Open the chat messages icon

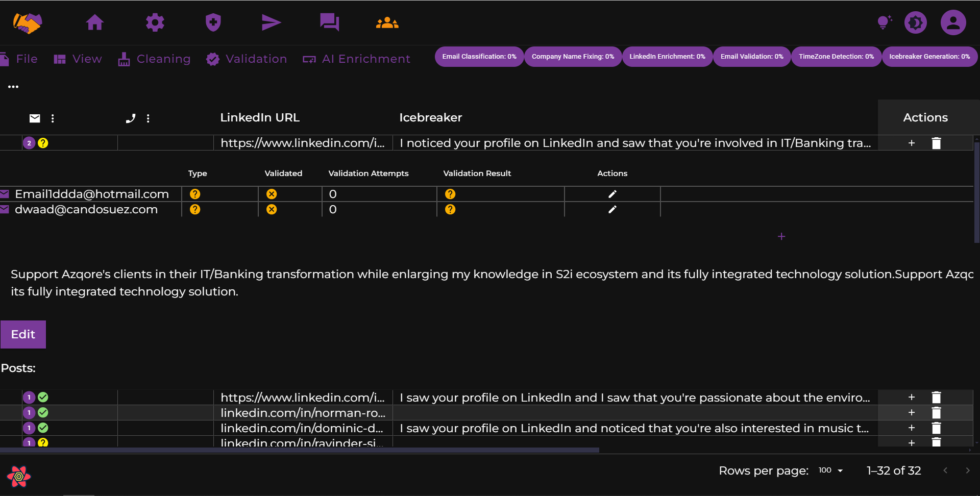pyautogui.click(x=329, y=22)
